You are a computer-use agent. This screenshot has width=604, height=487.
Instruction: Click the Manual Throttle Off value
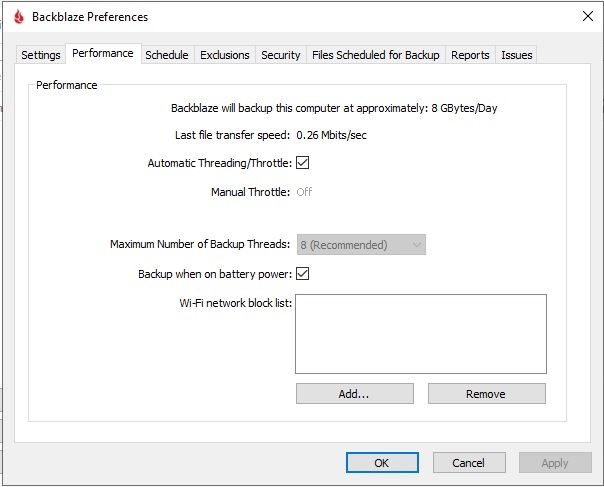[304, 192]
